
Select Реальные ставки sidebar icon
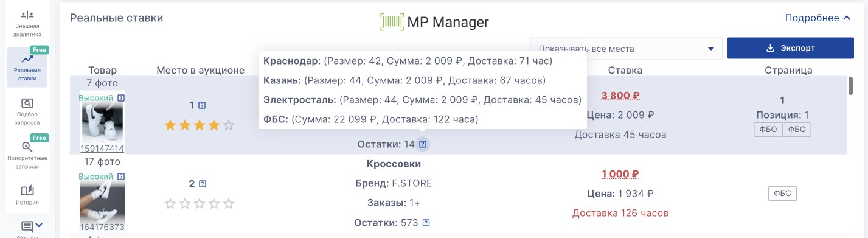(27, 67)
